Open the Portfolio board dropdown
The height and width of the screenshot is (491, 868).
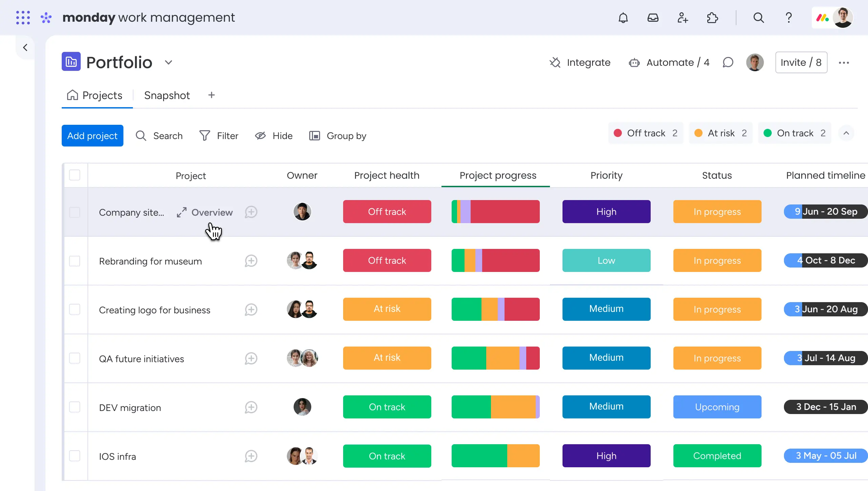169,62
